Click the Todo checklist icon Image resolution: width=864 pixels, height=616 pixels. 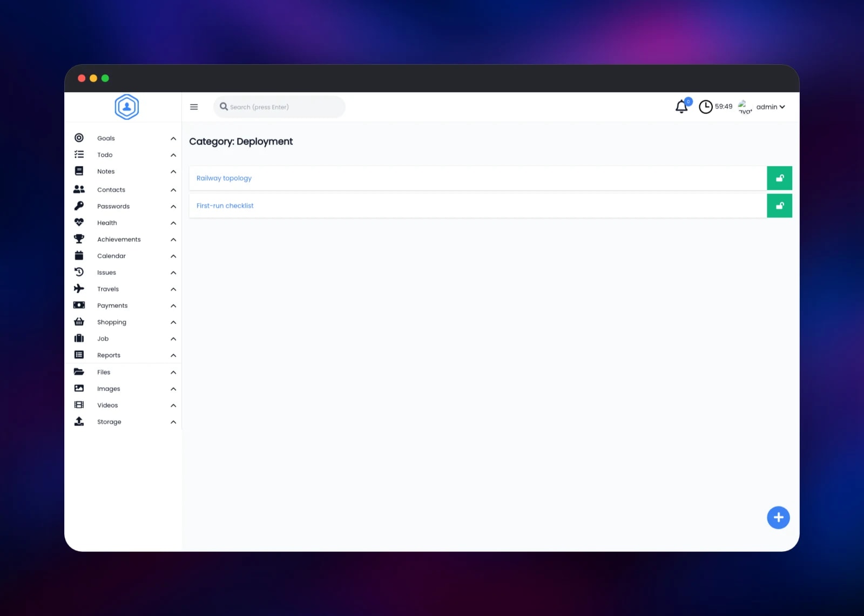[x=79, y=154]
